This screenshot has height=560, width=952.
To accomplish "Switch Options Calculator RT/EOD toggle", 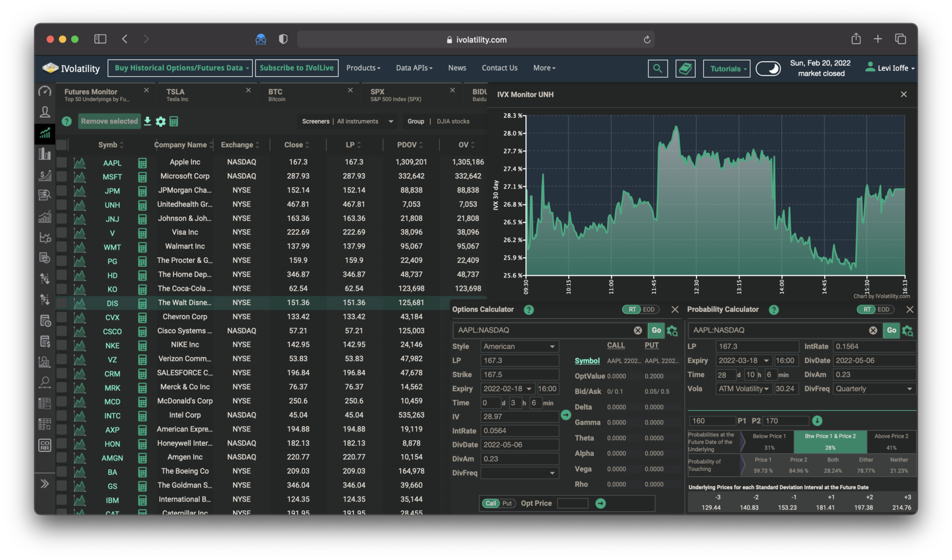I will click(640, 310).
